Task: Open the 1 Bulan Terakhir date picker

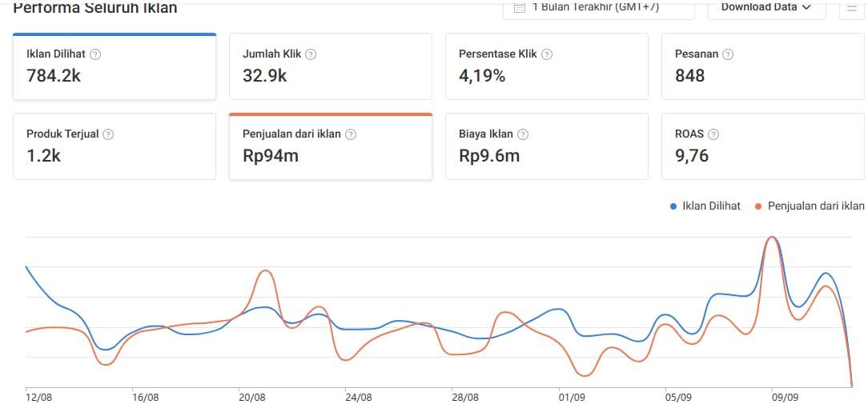Action: [598, 7]
